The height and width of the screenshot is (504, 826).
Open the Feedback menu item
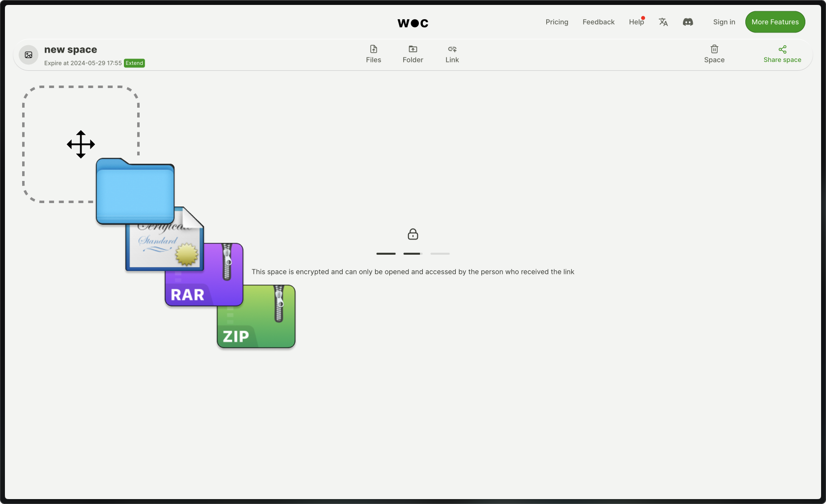[598, 22]
